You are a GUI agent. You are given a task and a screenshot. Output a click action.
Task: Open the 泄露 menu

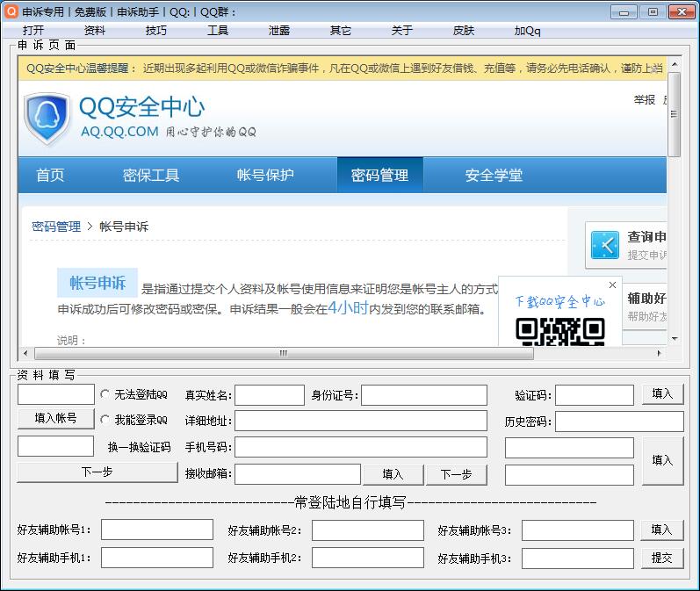coord(279,31)
